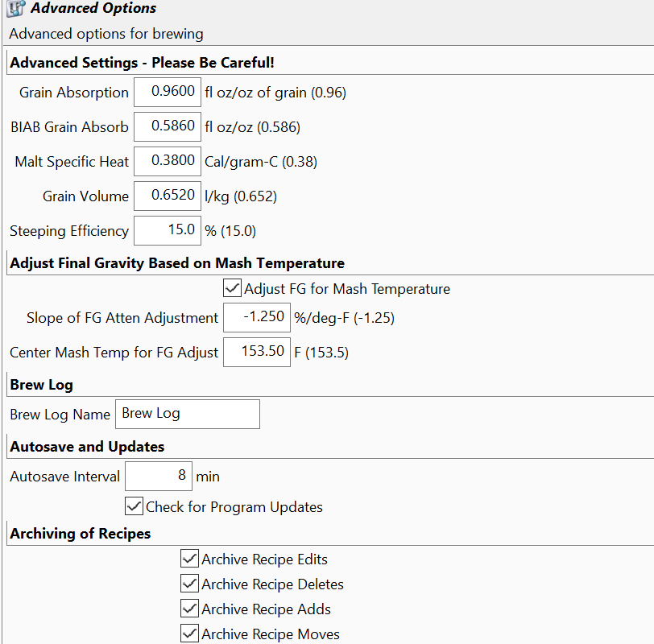Uncheck Check for Program Updates

click(134, 506)
